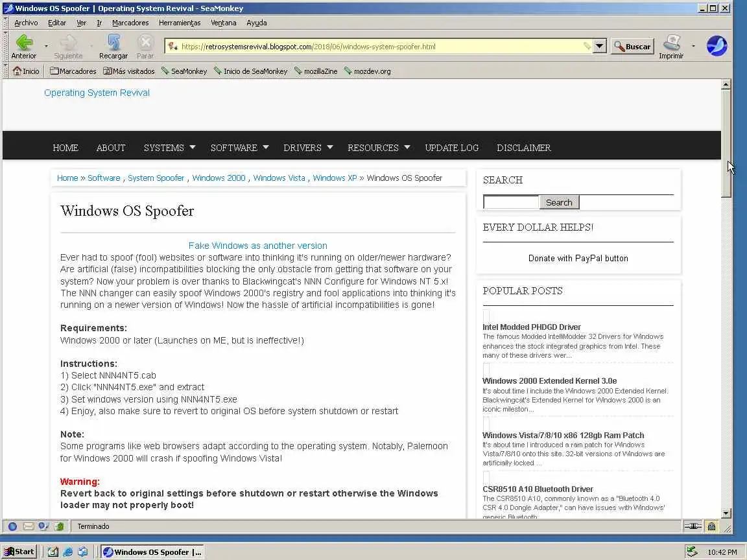Image resolution: width=747 pixels, height=560 pixels.
Task: Open the ABOUT page
Action: point(111,148)
